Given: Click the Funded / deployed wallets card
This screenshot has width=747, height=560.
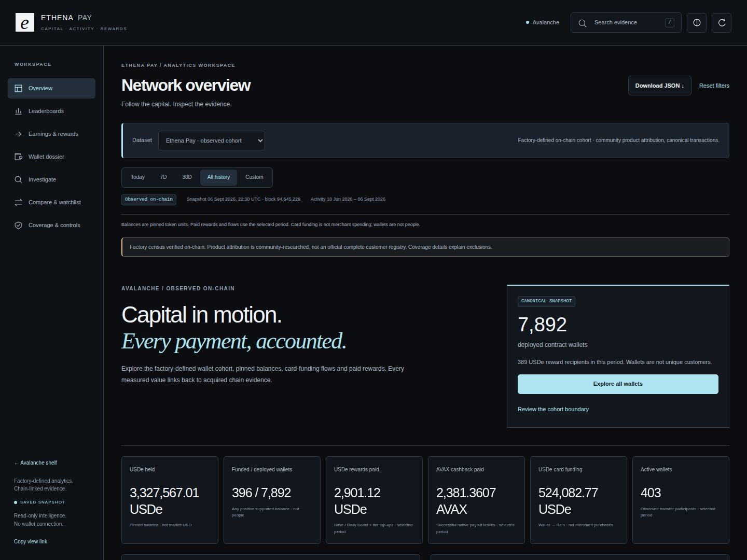Looking at the screenshot, I should pyautogui.click(x=272, y=500).
